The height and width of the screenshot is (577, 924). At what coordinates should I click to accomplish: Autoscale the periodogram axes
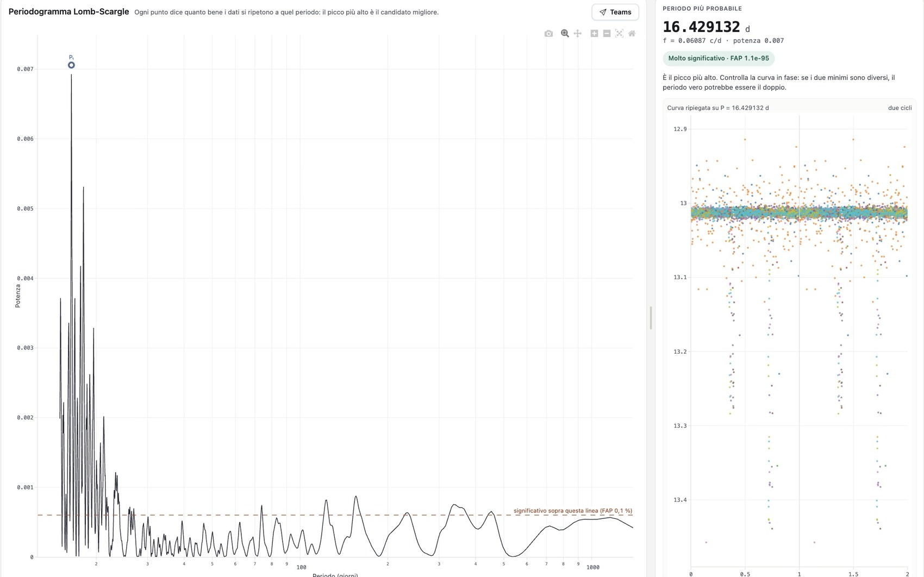click(x=619, y=34)
